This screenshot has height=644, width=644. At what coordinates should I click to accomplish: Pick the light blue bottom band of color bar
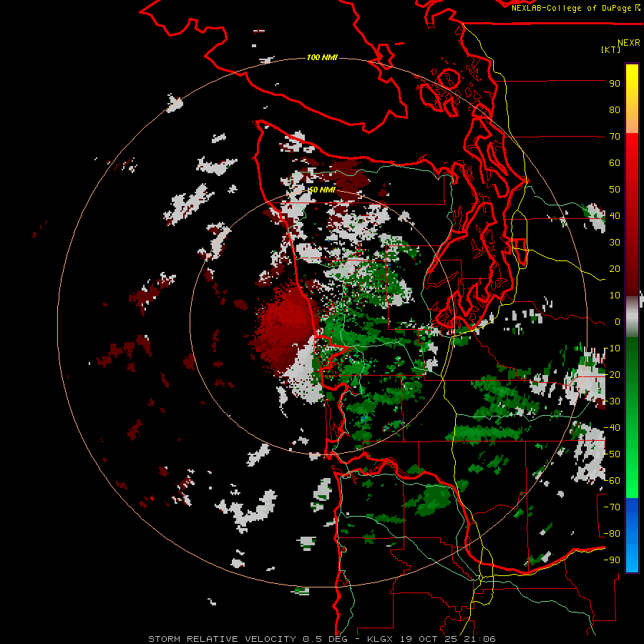tap(632, 559)
